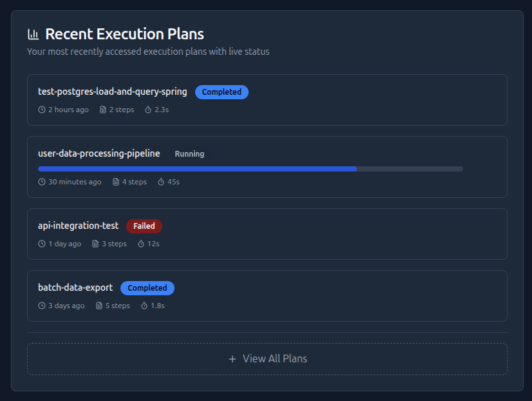Click the stopwatch icon beside 45s

click(x=161, y=182)
